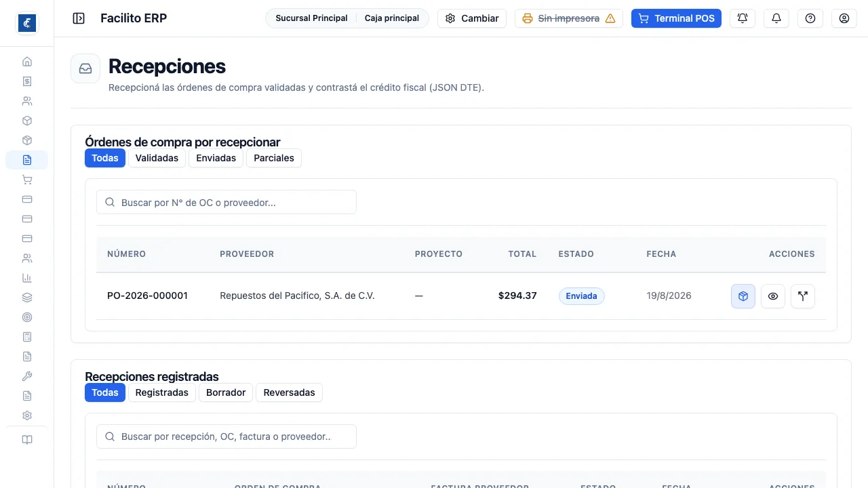
Task: Click the Sucursal Principal label
Action: tap(311, 18)
